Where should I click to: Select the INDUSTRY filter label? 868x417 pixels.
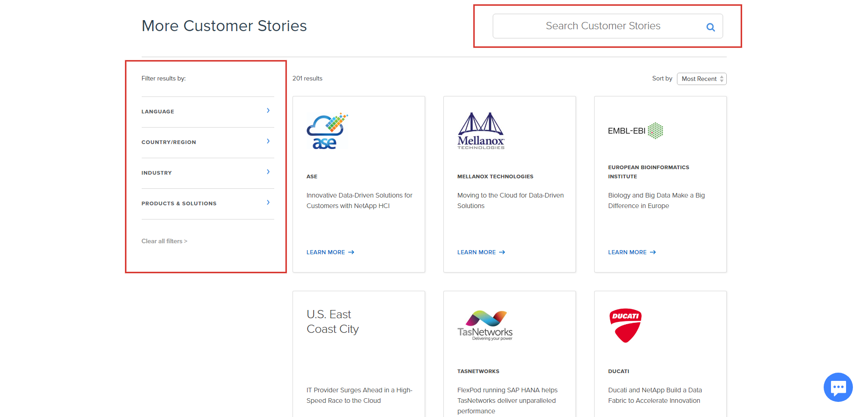coord(157,173)
